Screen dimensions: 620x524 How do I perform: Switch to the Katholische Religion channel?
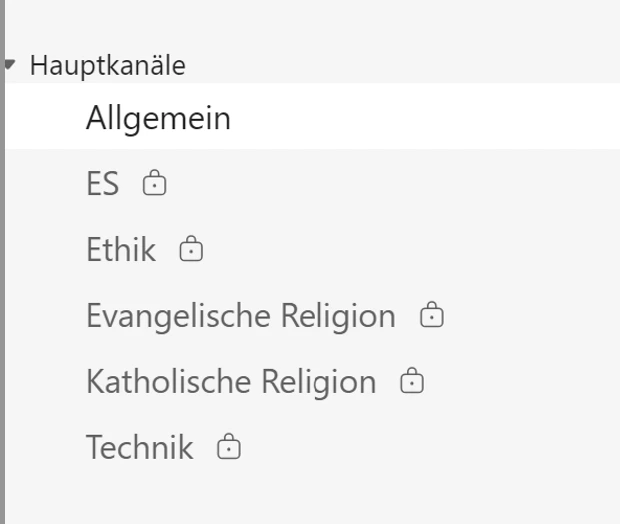coord(230,382)
